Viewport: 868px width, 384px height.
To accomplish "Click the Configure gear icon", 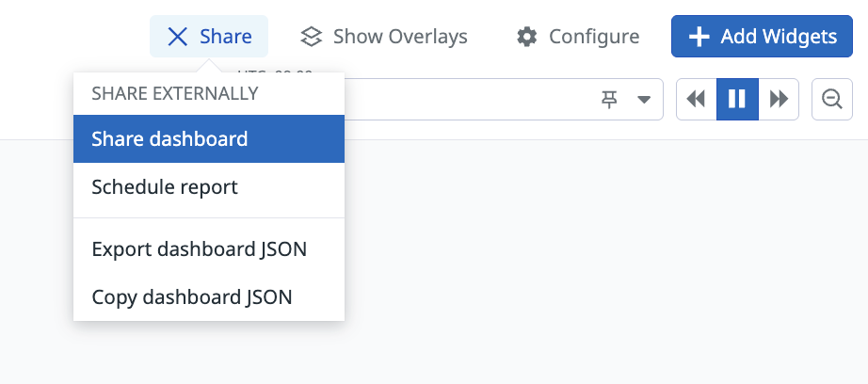I will coord(526,37).
